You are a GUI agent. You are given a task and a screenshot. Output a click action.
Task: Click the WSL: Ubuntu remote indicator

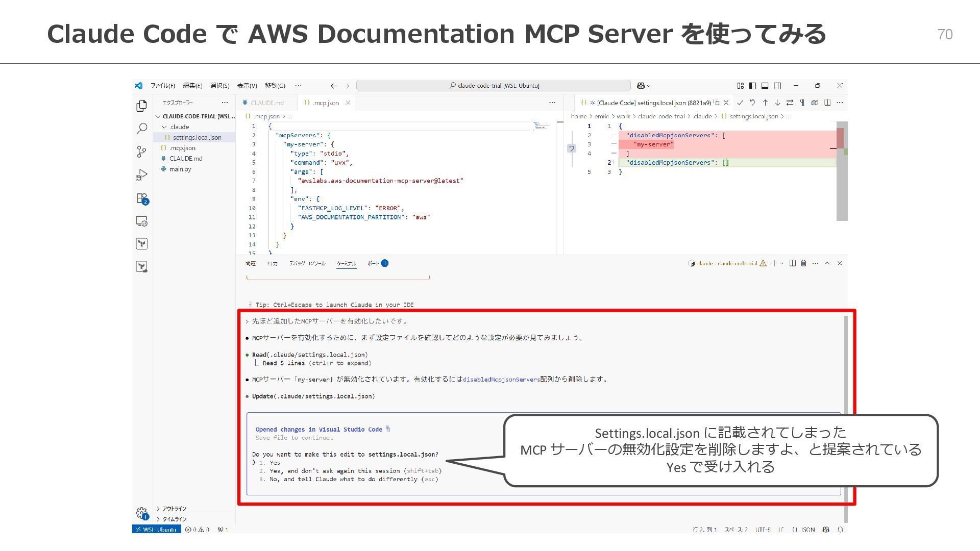tap(157, 530)
